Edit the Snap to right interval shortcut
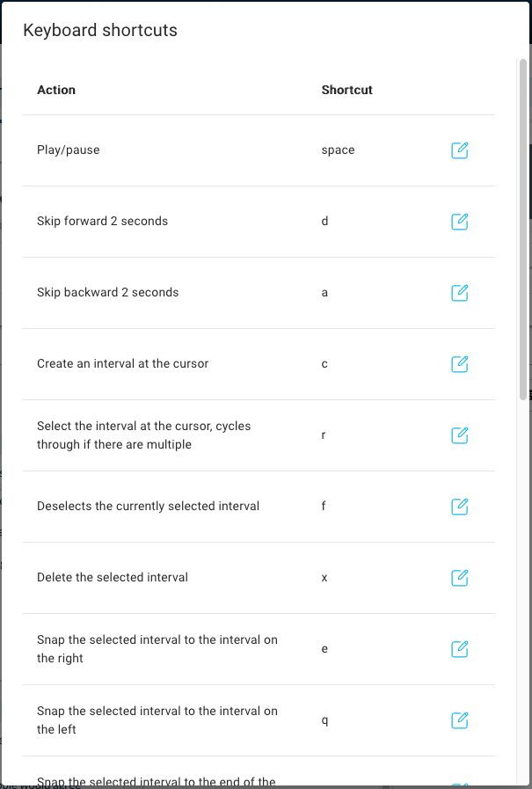The image size is (532, 789). pos(459,649)
